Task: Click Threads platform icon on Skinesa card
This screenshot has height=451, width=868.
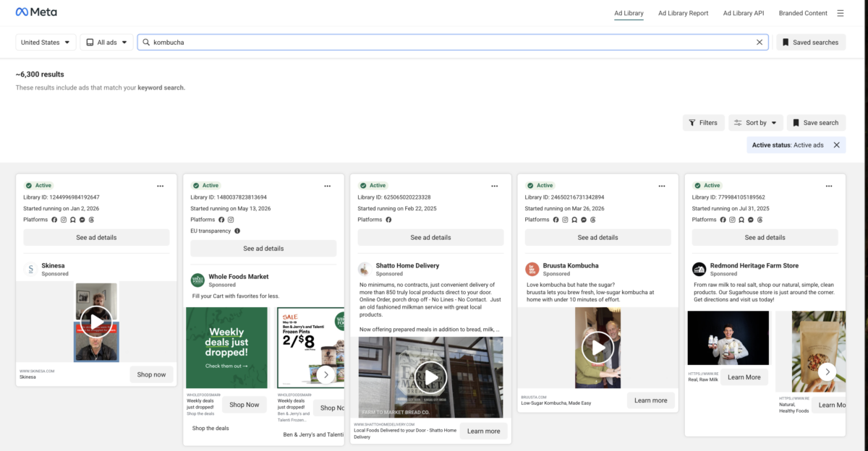Action: tap(92, 220)
